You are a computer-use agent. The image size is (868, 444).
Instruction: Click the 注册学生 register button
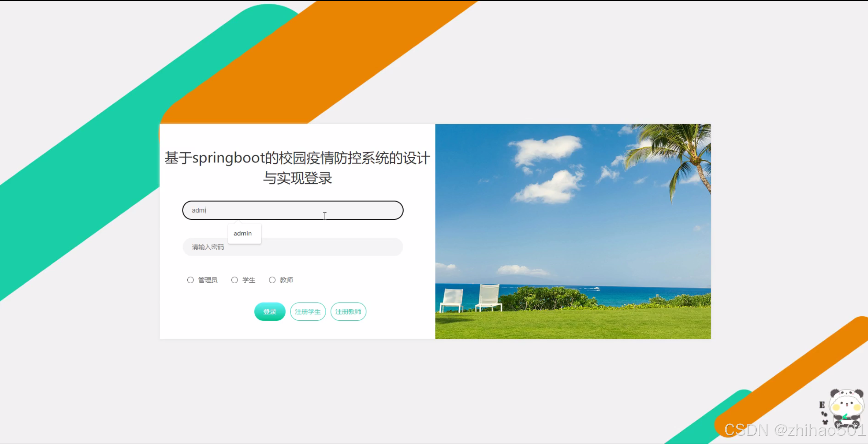308,311
